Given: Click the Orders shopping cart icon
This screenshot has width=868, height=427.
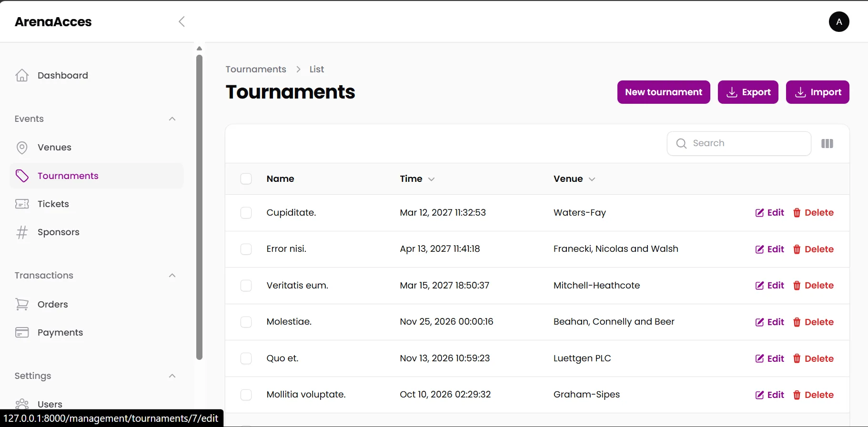Looking at the screenshot, I should (x=22, y=304).
